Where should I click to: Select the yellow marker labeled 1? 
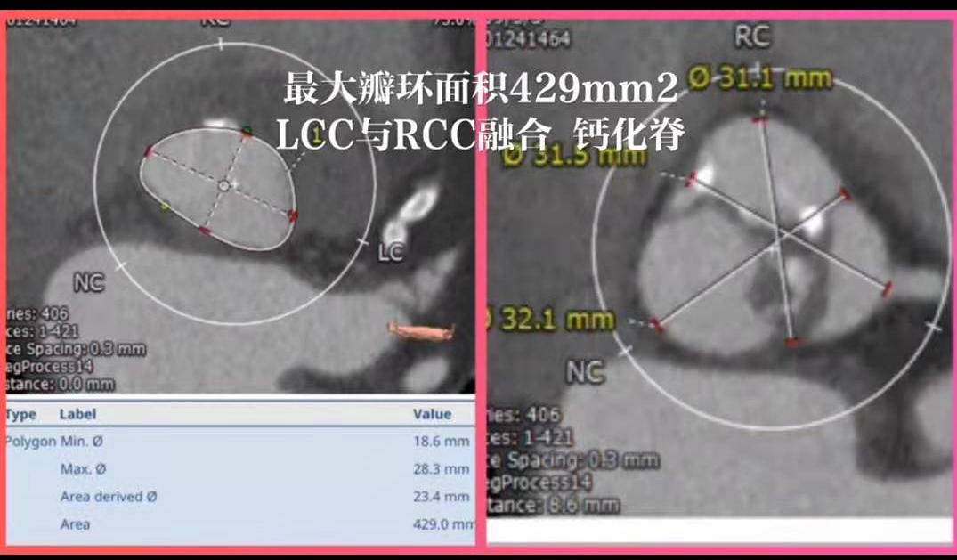tap(315, 135)
